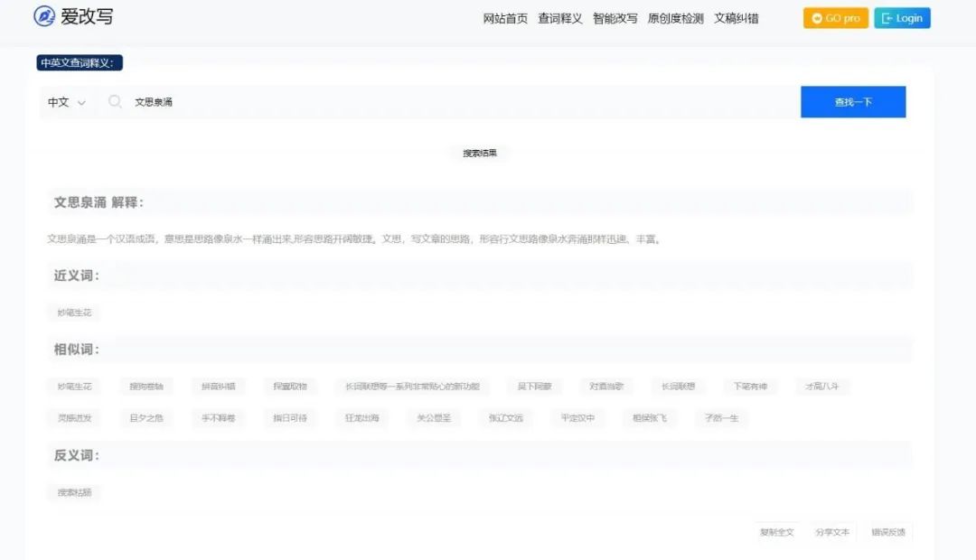Image resolution: width=976 pixels, height=560 pixels.
Task: Select the 指日可待 tag
Action: coord(290,418)
